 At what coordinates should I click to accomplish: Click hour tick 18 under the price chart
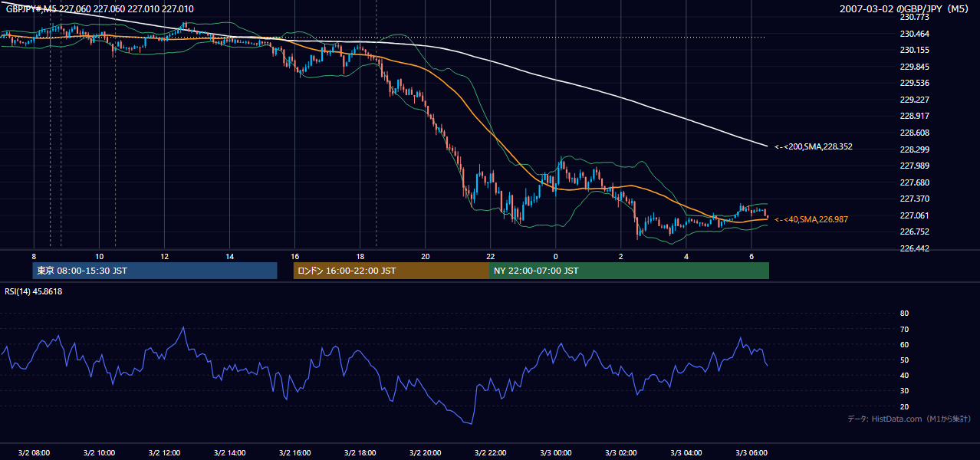click(360, 256)
